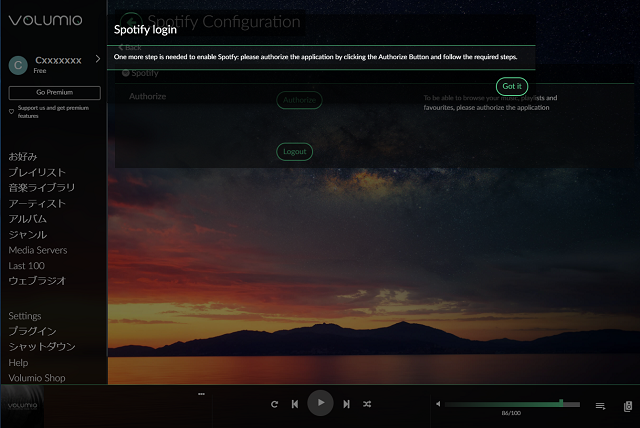The image size is (640, 428).
Task: Click the heart icon by Support us
Action: tap(11, 111)
